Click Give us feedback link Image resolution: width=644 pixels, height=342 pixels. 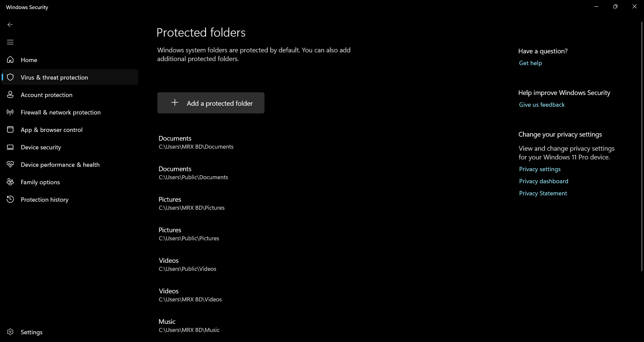(x=542, y=105)
